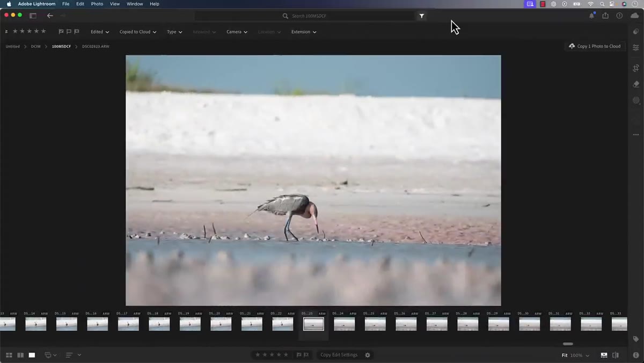Set flag as rejected in bottom toolbar
Screen dimensions: 644x363
306,354
